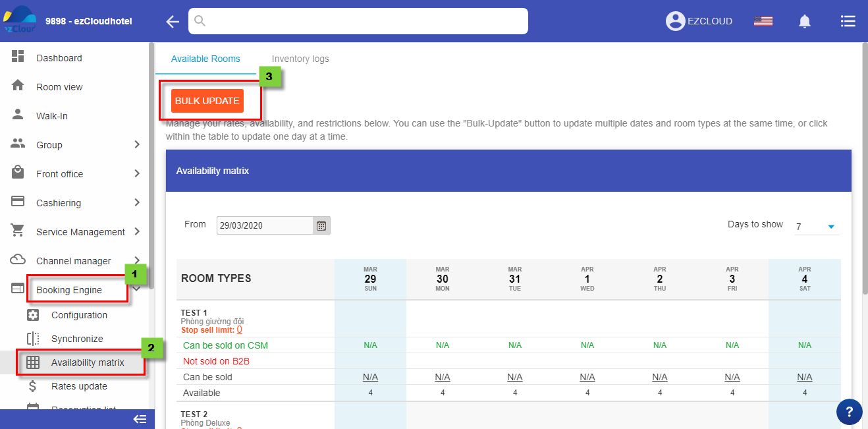Open the calendar picker next to From date
Image resolution: width=868 pixels, height=429 pixels.
tap(321, 225)
